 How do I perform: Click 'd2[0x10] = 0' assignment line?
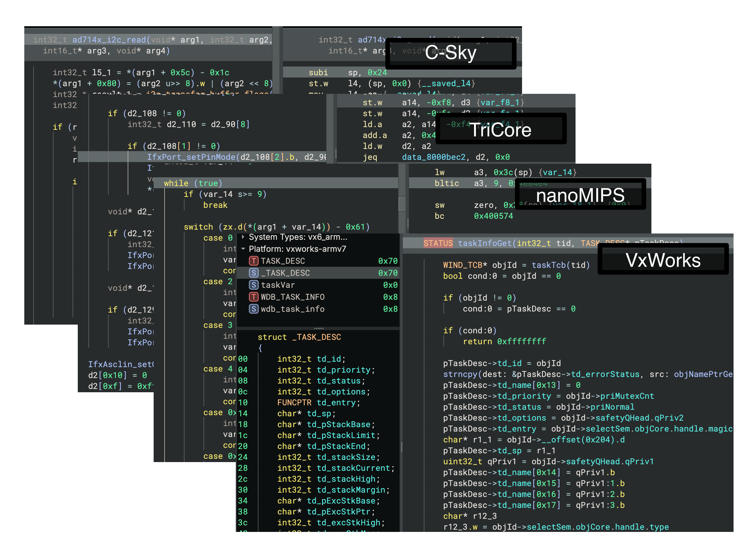(x=117, y=375)
